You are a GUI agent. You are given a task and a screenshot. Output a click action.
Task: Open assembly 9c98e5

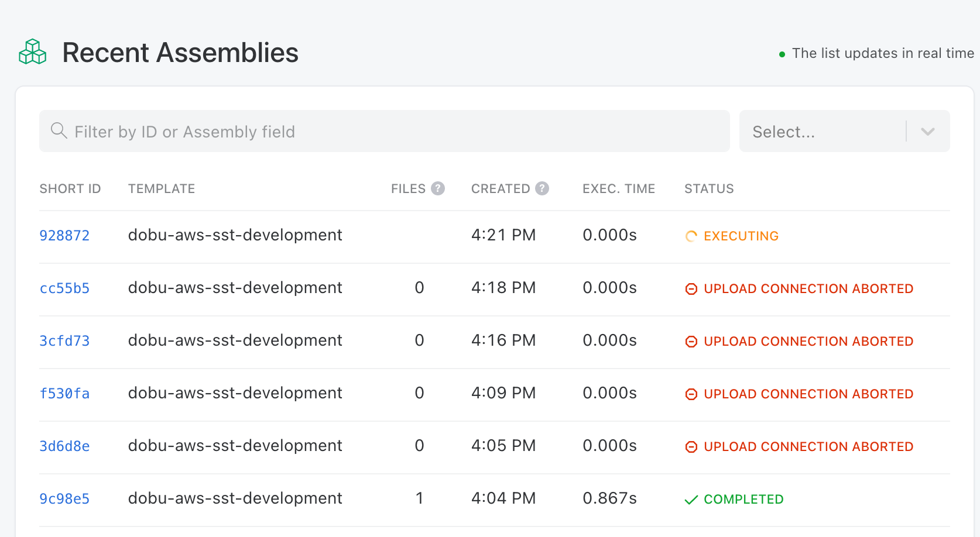[x=64, y=499]
